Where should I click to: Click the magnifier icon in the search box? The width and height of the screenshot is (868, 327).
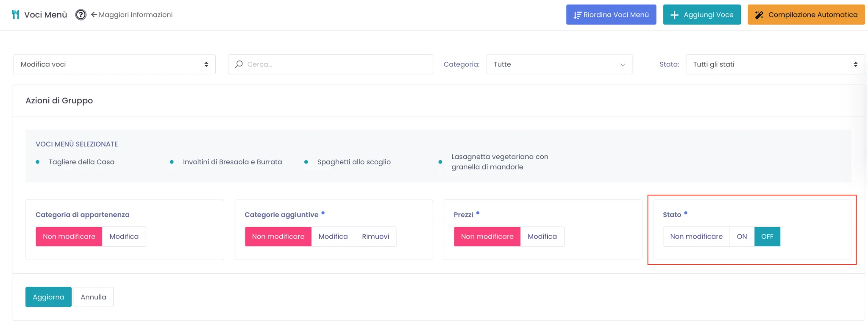239,64
